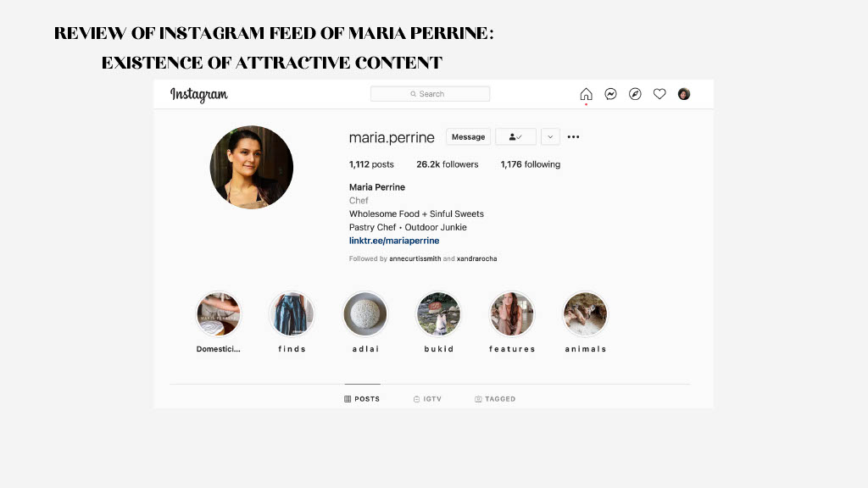The image size is (868, 488).
Task: Open activity feed heart icon
Action: (659, 94)
